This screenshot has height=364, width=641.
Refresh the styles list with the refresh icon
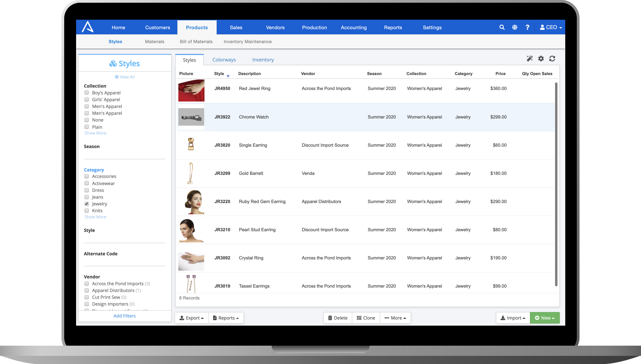tap(552, 58)
